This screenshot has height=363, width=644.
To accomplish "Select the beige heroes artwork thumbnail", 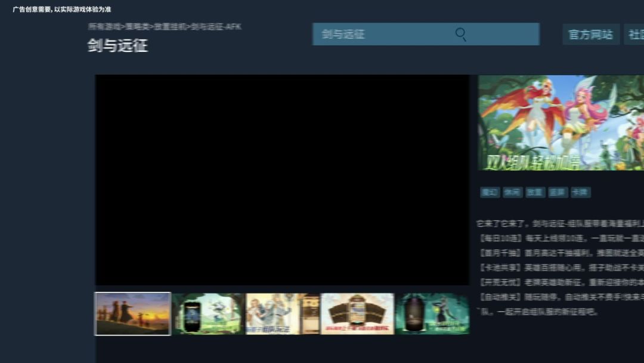I will 282,313.
